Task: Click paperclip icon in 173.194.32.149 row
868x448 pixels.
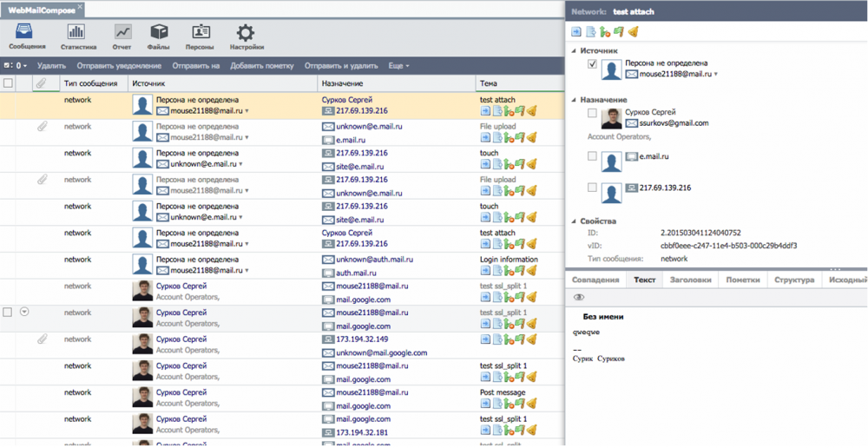Action: [x=42, y=339]
